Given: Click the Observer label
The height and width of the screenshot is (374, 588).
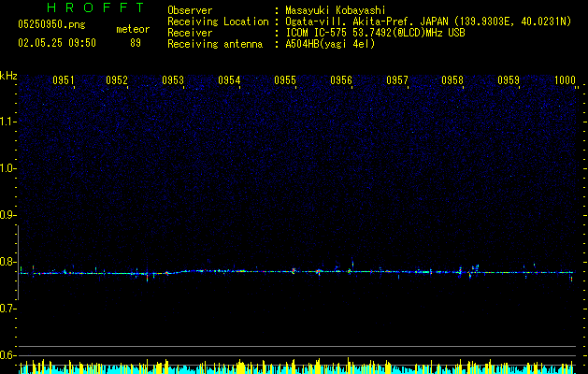Looking at the screenshot, I should tap(190, 10).
